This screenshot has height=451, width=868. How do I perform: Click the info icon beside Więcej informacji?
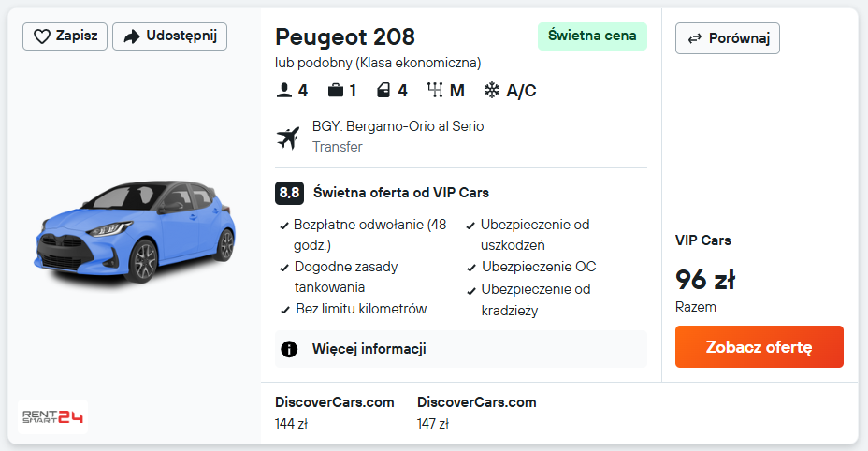(290, 349)
